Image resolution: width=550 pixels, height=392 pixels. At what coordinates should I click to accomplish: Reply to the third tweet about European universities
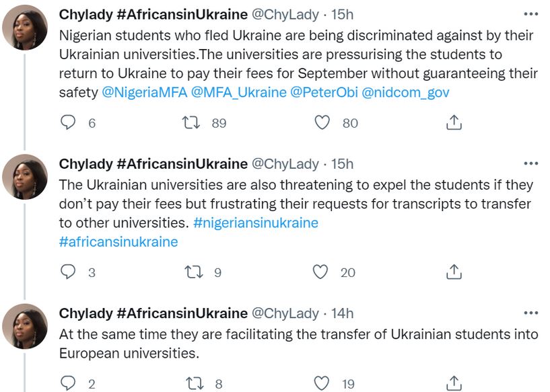tap(69, 383)
